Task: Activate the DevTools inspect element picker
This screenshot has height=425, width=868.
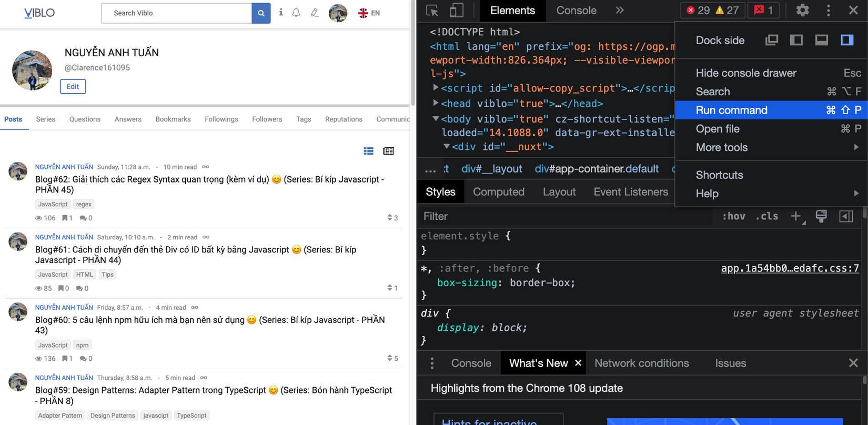Action: 432,11
